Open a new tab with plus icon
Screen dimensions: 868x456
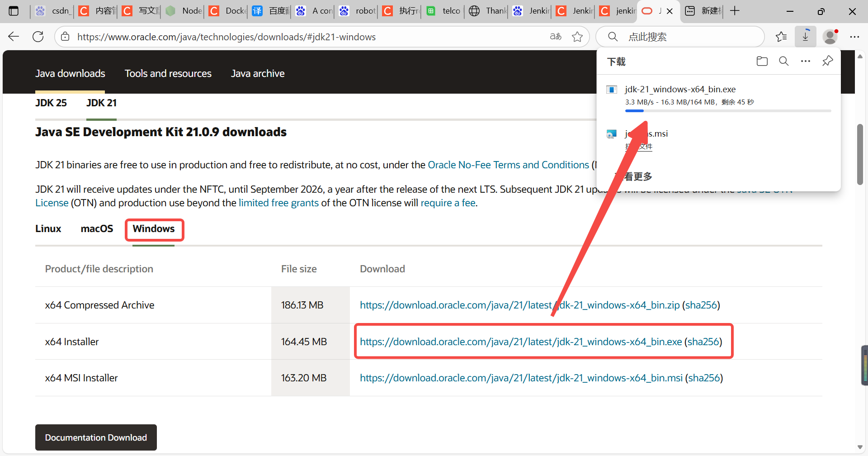735,11
